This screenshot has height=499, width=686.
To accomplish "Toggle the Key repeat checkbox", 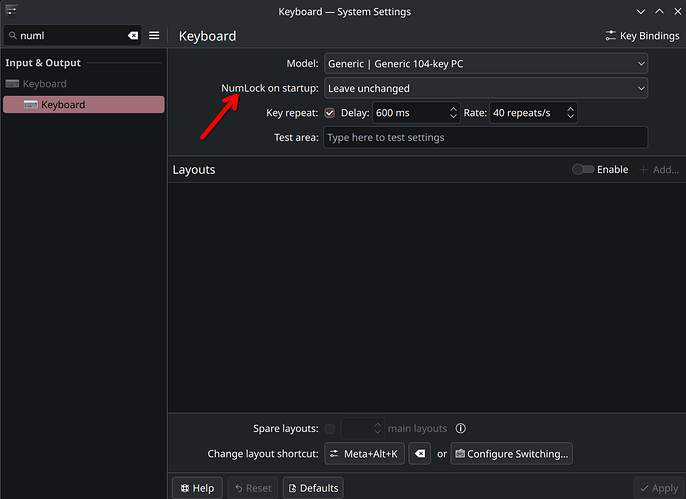I will 330,113.
